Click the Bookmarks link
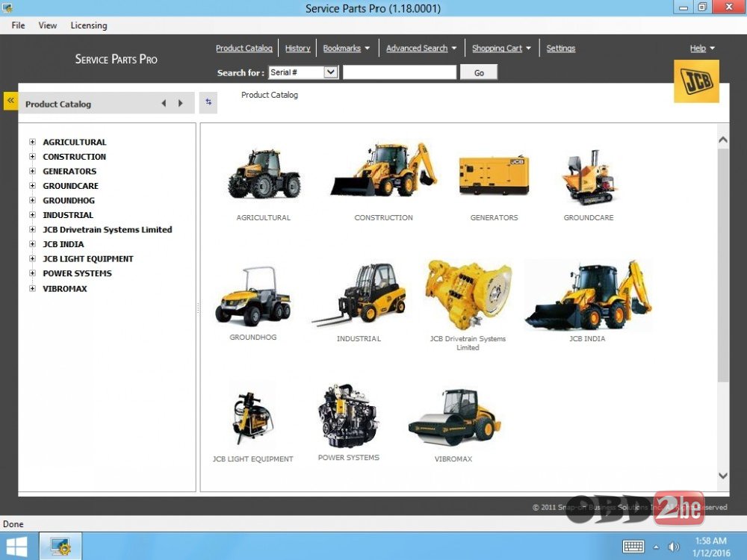747x560 pixels. [x=341, y=48]
